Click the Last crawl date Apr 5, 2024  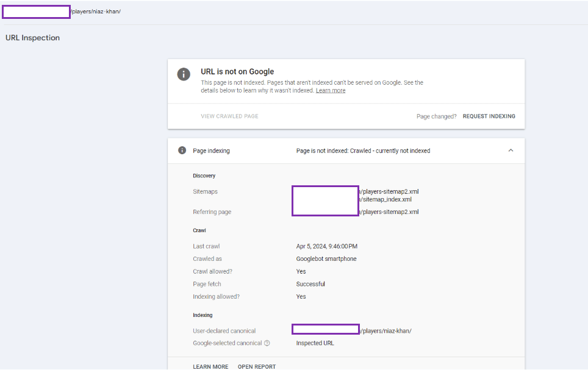tap(326, 246)
